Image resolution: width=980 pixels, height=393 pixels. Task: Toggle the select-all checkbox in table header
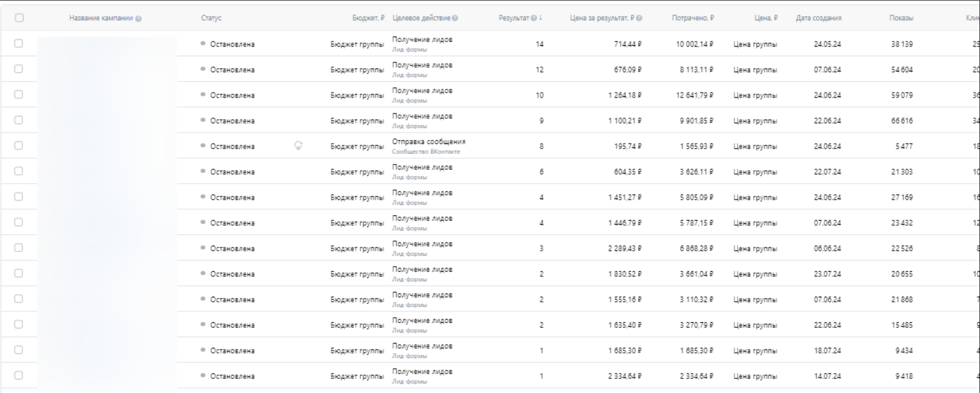18,19
